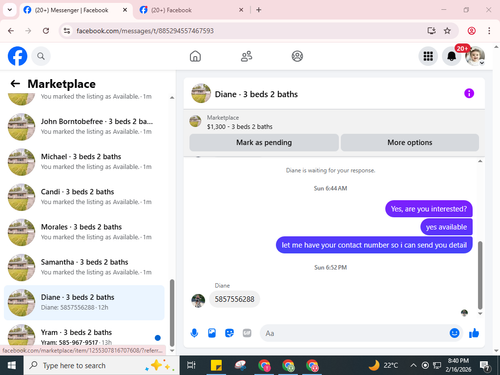Choose a sticker icon in composer
The width and height of the screenshot is (500, 375).
229,333
